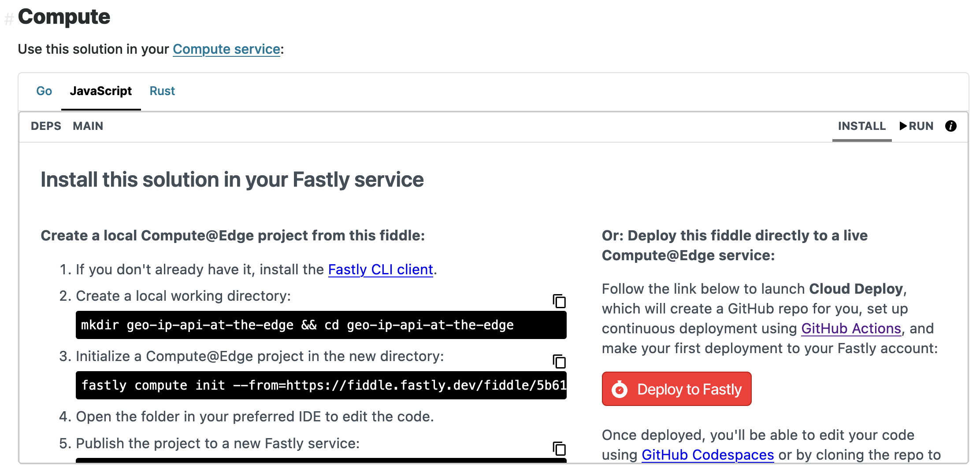This screenshot has width=980, height=472.
Task: Open the Compute service link
Action: pos(226,49)
